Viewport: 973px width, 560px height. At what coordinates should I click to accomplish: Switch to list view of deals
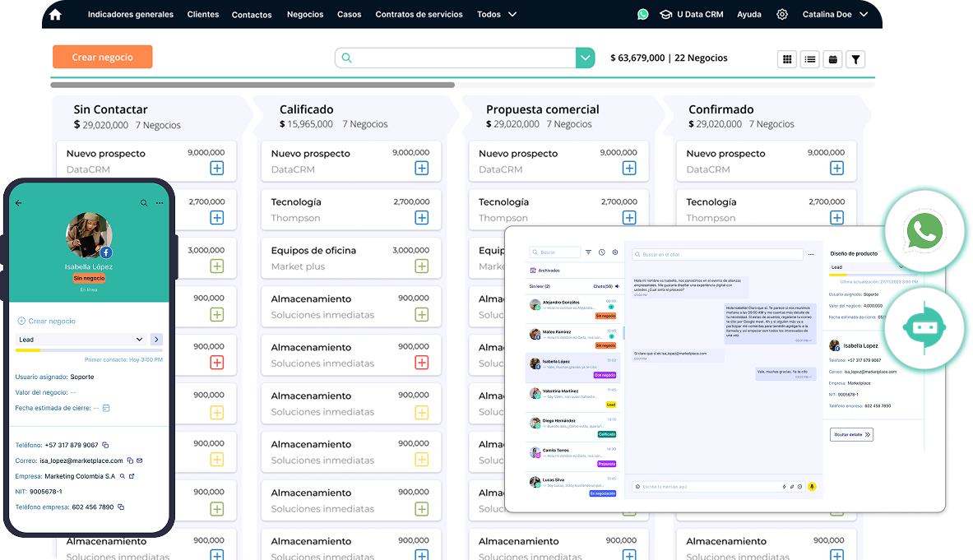[x=810, y=59]
